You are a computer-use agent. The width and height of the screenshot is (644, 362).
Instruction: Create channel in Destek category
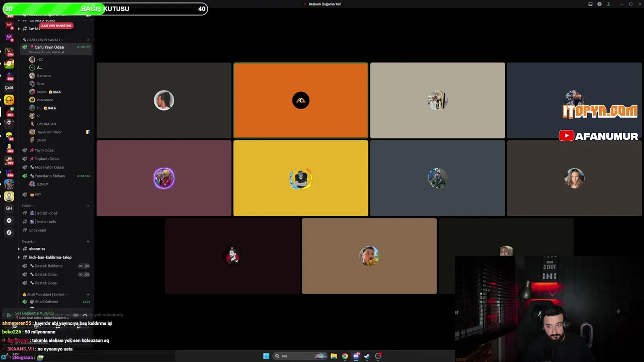pos(88,241)
